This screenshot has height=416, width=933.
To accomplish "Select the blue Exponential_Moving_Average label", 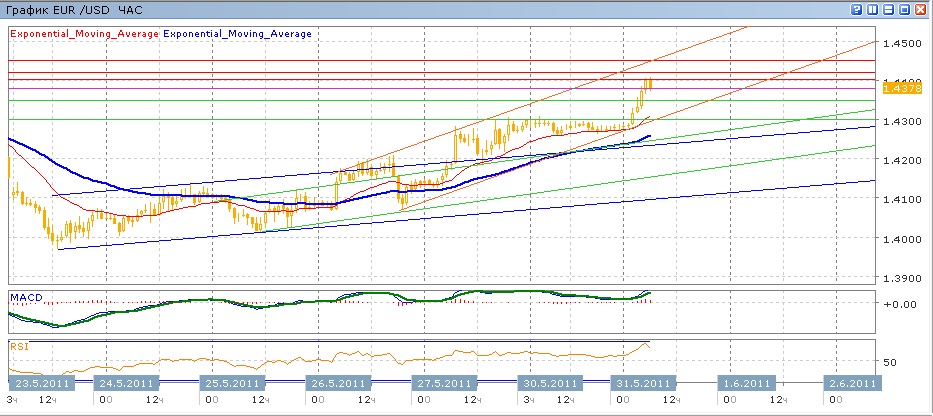I will point(237,34).
